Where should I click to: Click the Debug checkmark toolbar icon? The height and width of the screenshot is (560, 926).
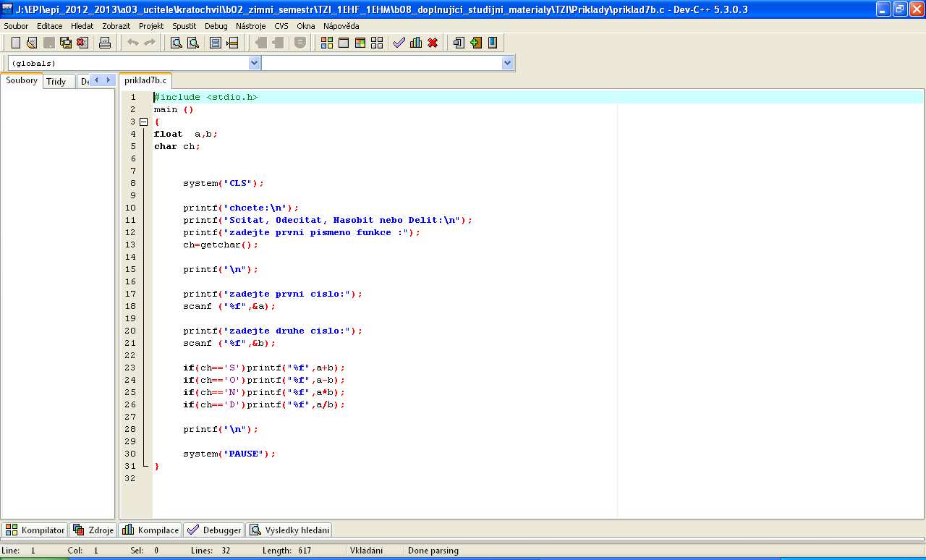pos(399,43)
